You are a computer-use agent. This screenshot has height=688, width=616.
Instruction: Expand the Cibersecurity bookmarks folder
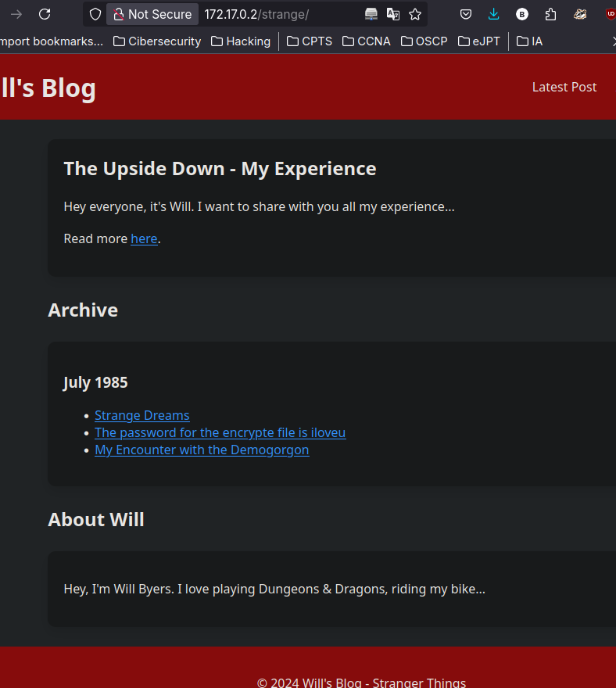(x=156, y=41)
